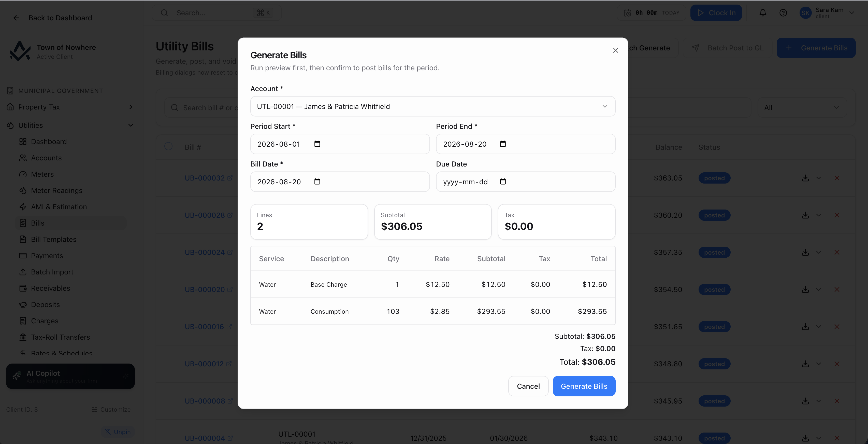Click the Receivables wallet icon
Viewport: 868px width, 444px height.
click(23, 288)
